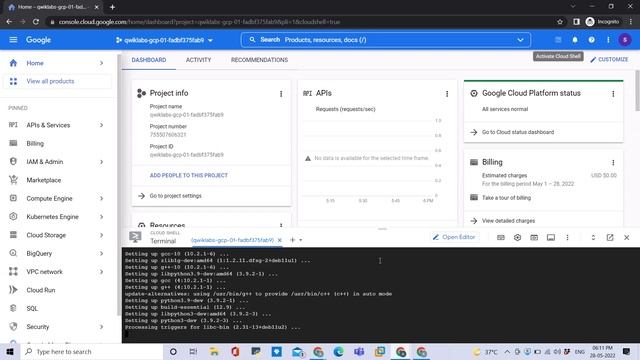Open browser side panel icon

[576, 22]
